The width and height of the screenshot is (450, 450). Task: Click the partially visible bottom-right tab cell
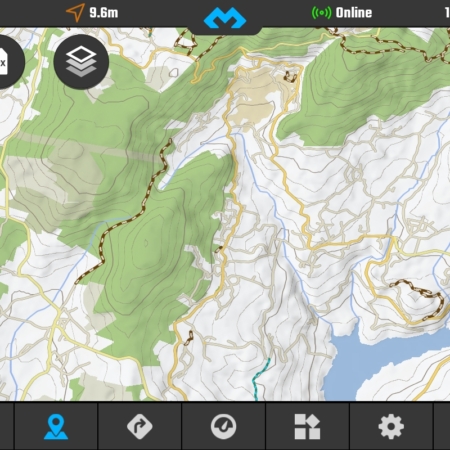coord(442,426)
